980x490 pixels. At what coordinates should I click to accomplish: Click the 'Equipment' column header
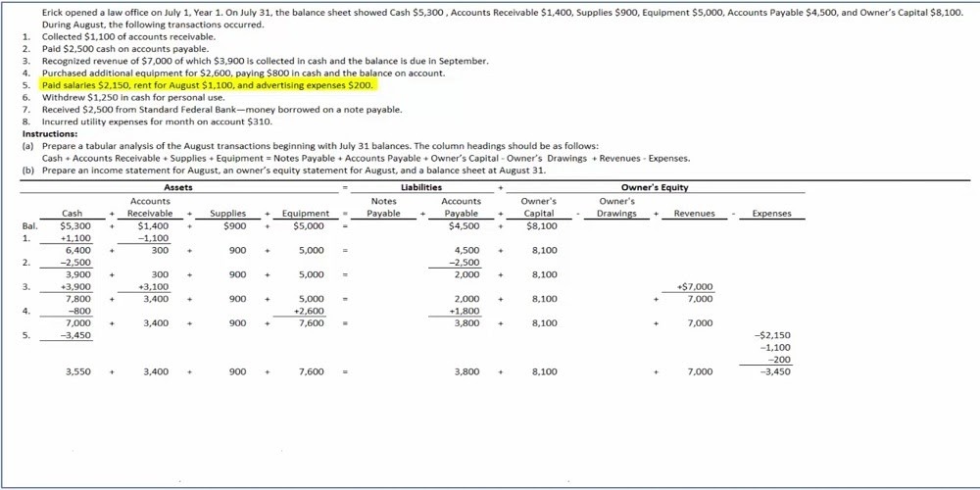(306, 213)
